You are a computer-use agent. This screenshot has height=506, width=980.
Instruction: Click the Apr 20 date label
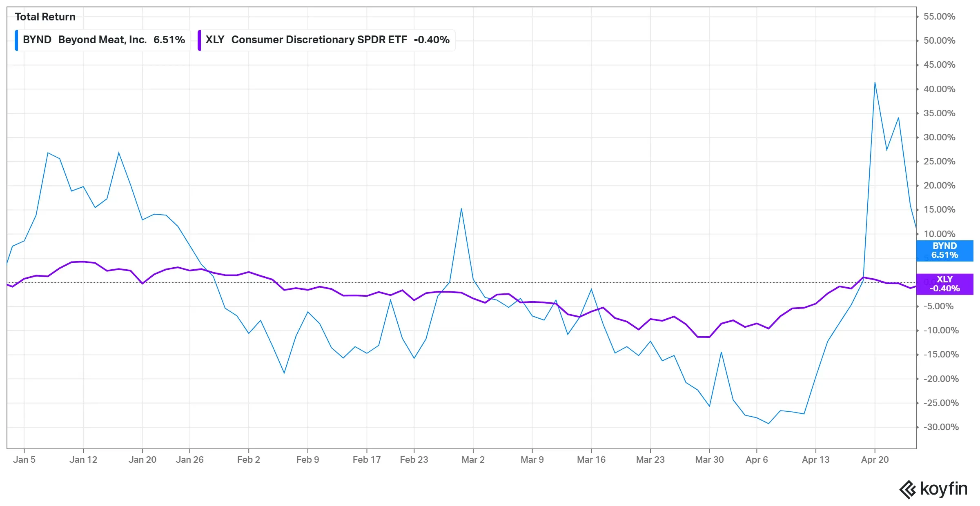[x=875, y=459]
